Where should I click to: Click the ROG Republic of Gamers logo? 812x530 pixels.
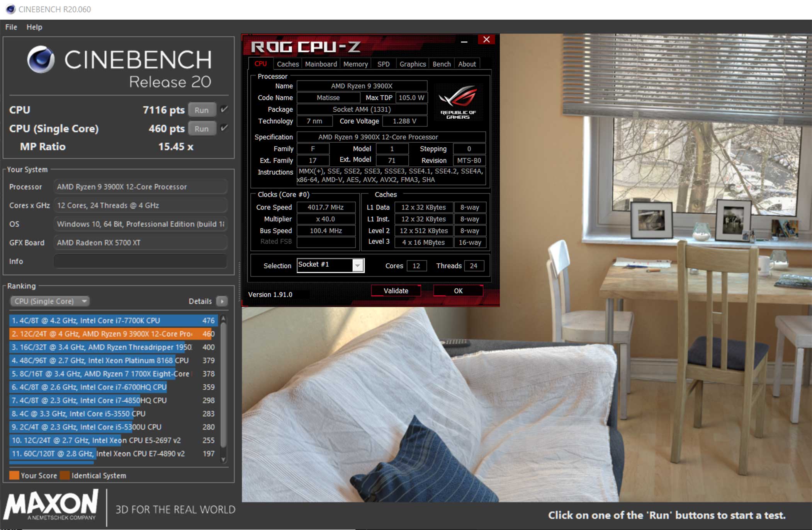[458, 102]
